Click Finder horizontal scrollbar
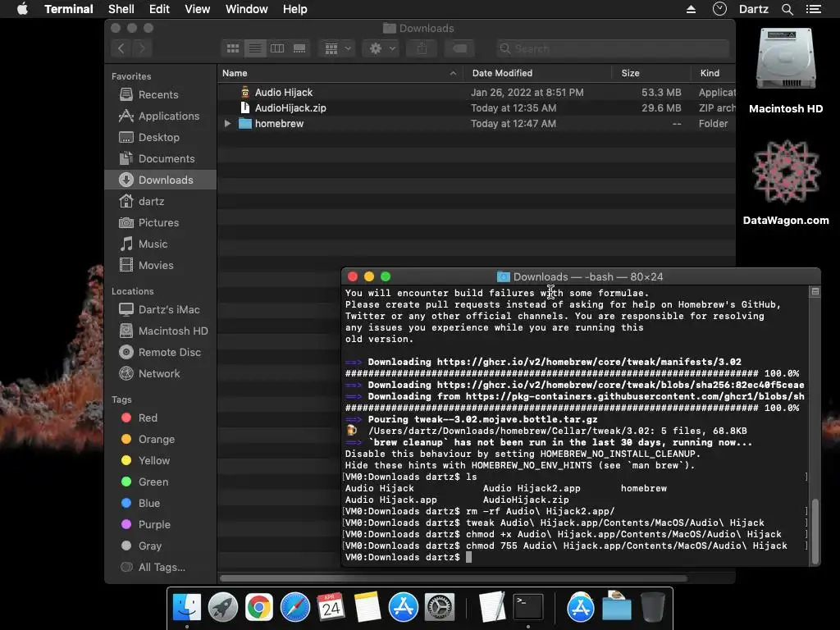Viewport: 840px width, 630px height. (453, 578)
